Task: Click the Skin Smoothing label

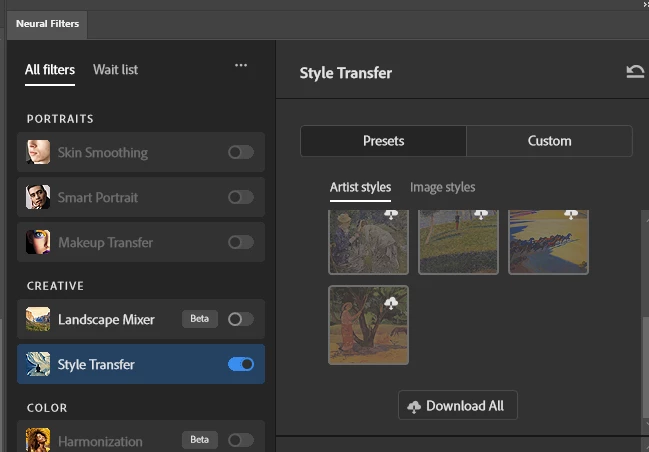Action: [103, 152]
